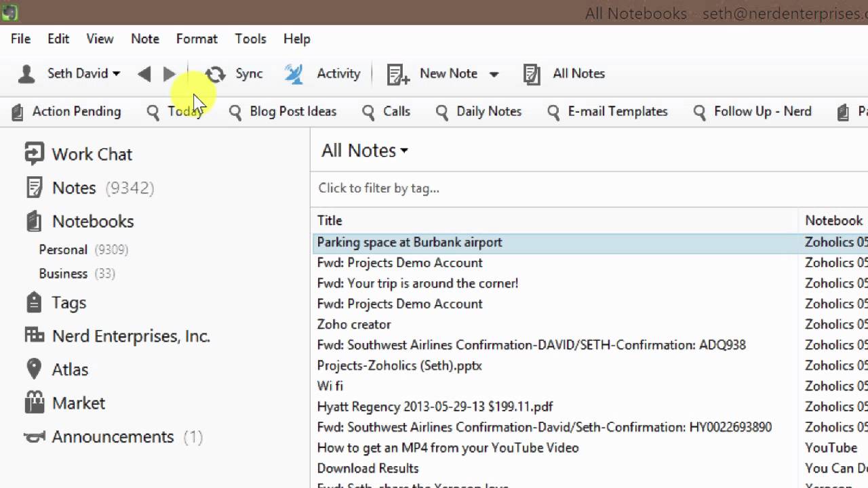Click the magnifier icon beside Today shortcut
868x488 pixels.
(x=153, y=112)
